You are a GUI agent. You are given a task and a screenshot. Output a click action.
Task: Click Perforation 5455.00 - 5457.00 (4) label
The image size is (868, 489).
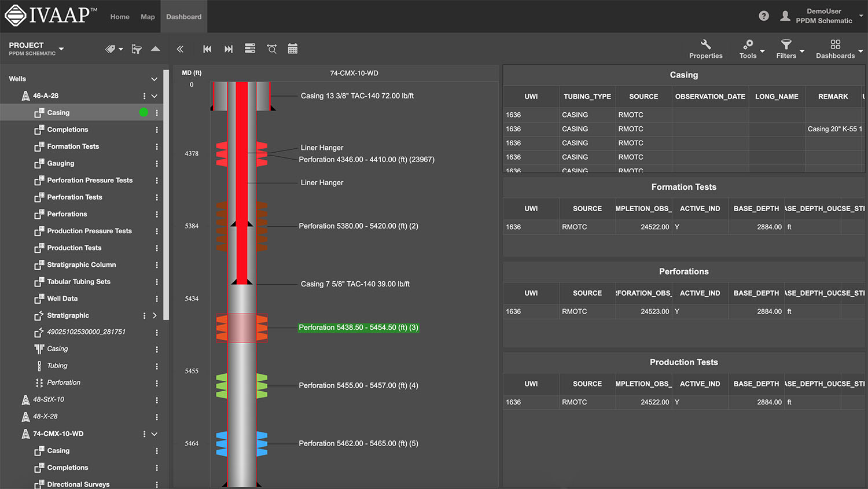tap(358, 385)
